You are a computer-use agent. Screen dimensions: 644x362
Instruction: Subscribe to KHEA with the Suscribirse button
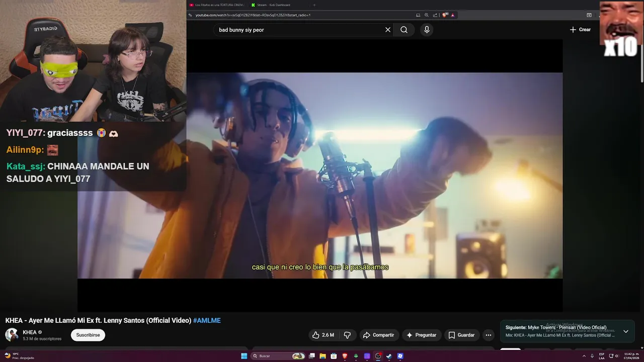click(x=88, y=335)
